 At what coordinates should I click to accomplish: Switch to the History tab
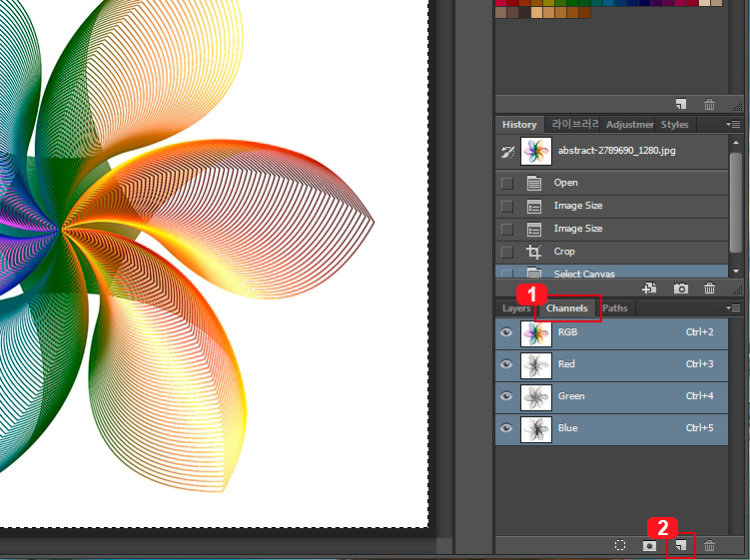(x=519, y=125)
